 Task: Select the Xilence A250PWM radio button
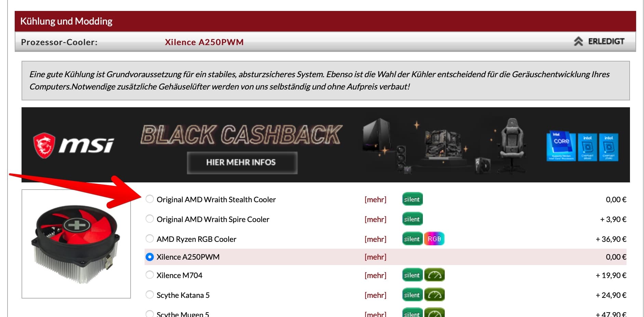click(x=150, y=257)
